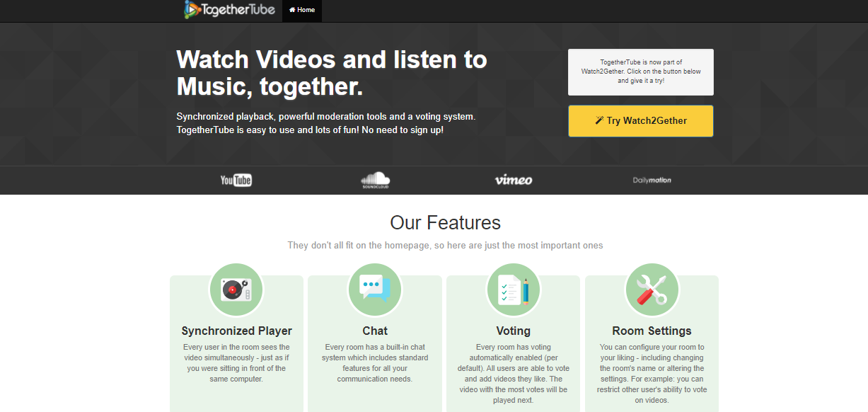868x412 pixels.
Task: Click the magic wand icon on yellow button
Action: pos(599,120)
